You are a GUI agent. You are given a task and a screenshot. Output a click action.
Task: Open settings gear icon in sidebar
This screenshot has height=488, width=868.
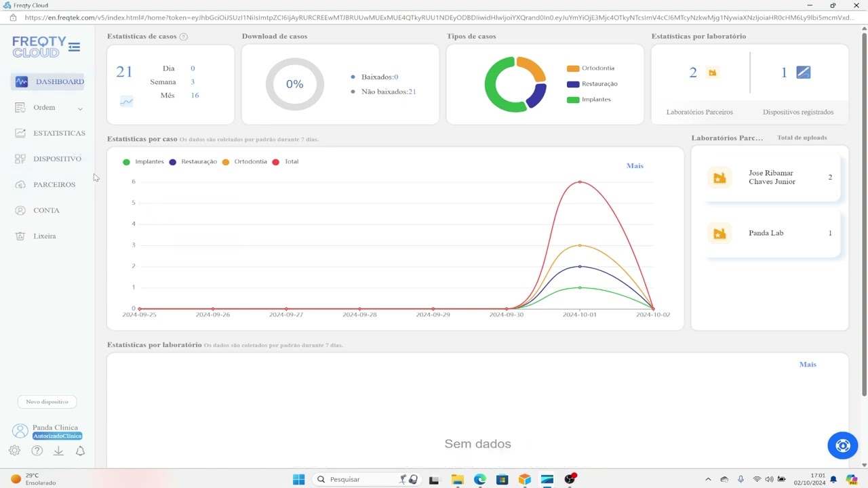(x=14, y=451)
